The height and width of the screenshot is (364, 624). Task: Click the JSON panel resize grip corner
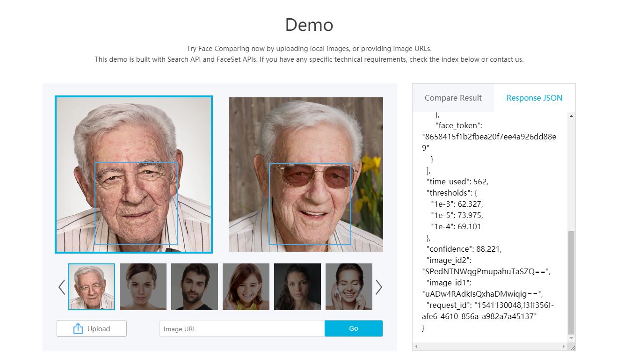pyautogui.click(x=572, y=347)
